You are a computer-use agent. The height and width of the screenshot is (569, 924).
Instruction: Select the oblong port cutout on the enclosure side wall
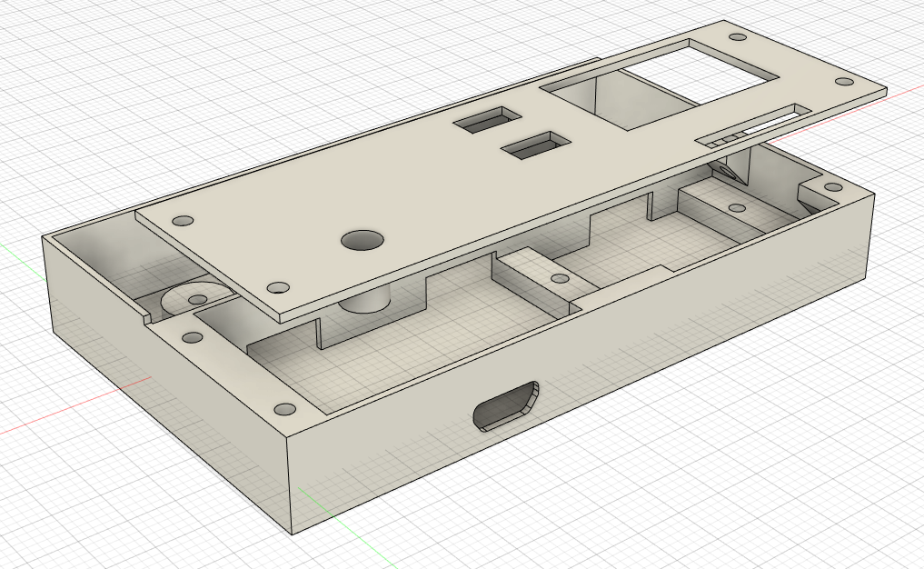[506, 406]
